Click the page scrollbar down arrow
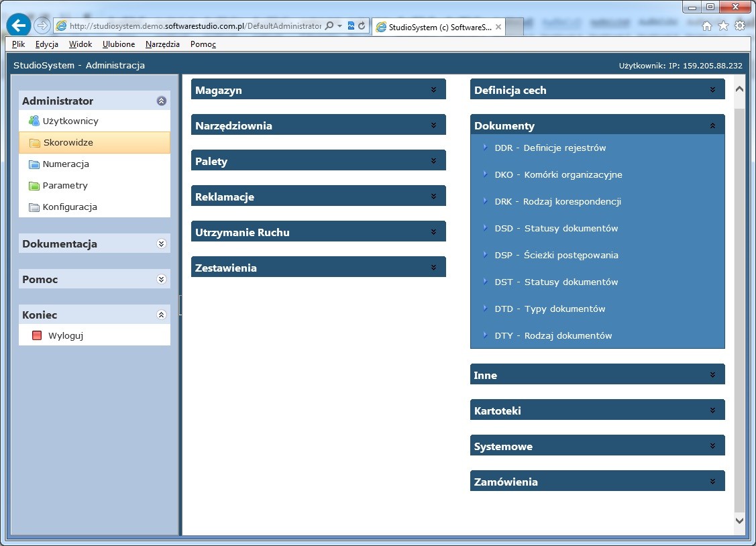Viewport: 756px width, 546px height. pyautogui.click(x=739, y=520)
